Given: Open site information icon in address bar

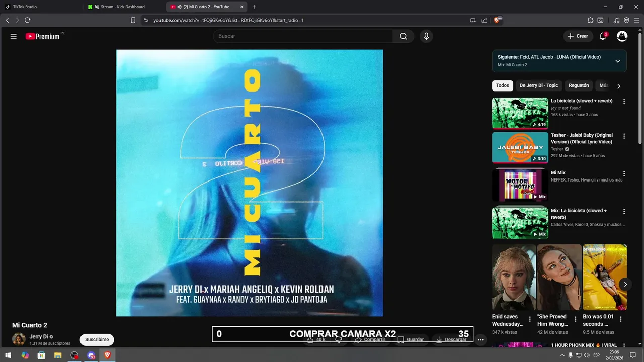Looking at the screenshot, I should click(146, 20).
